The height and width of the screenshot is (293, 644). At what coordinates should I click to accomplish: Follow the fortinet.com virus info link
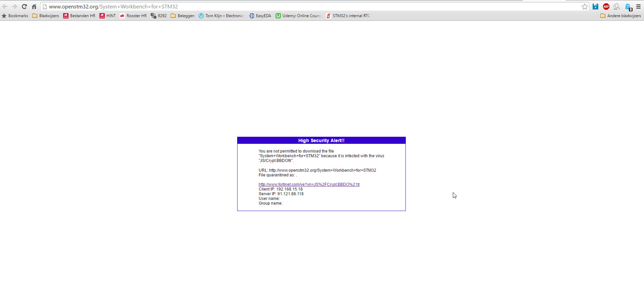coord(309,184)
